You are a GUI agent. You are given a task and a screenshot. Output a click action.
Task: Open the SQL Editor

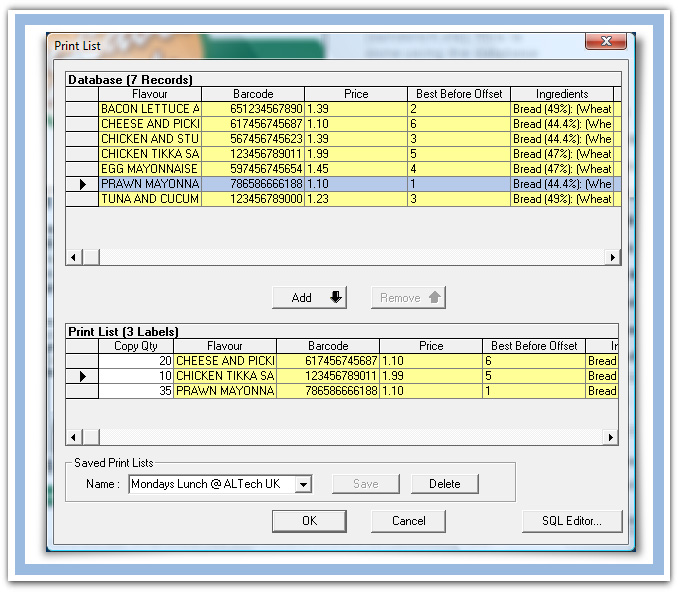pos(572,521)
